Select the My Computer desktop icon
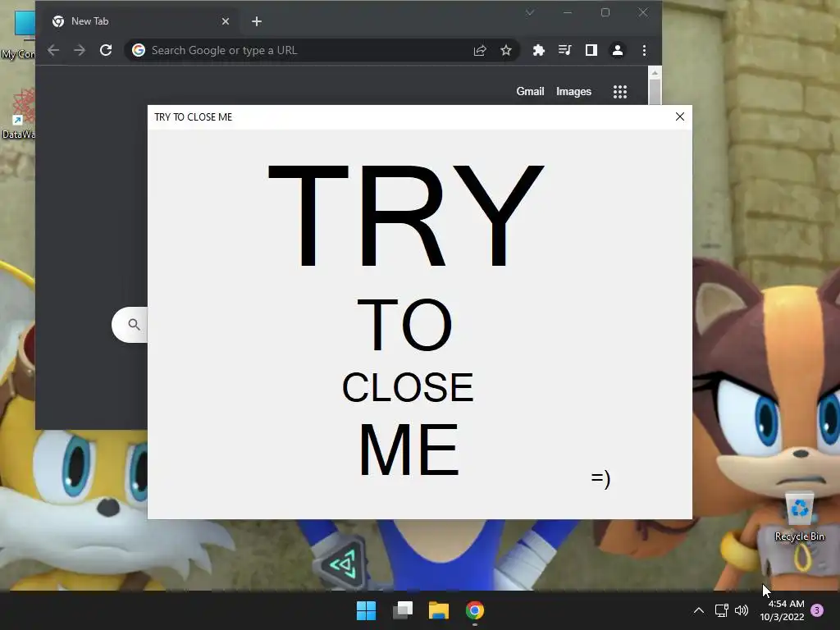The image size is (840, 630). 18,34
